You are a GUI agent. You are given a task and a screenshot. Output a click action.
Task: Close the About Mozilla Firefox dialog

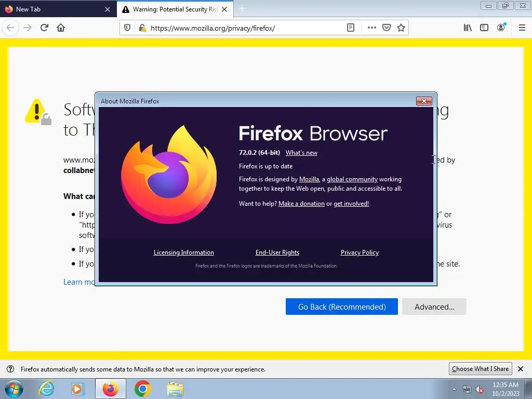pyautogui.click(x=424, y=101)
